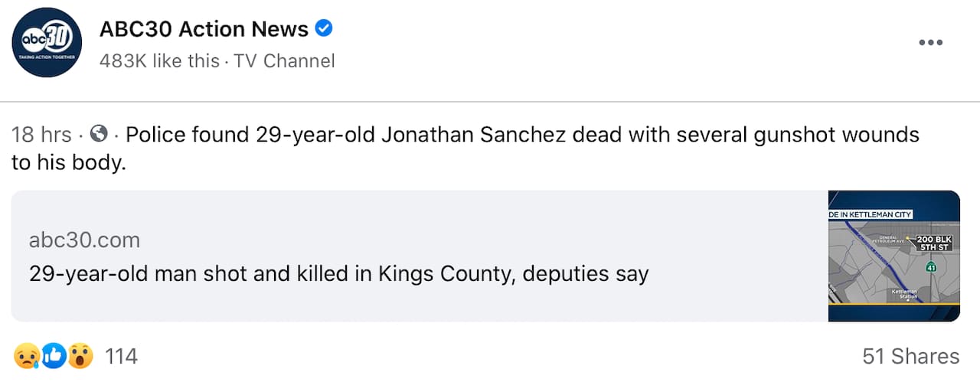This screenshot has height=382, width=980.
Task: Click the blue thumbs-up Like reaction
Action: click(x=53, y=355)
